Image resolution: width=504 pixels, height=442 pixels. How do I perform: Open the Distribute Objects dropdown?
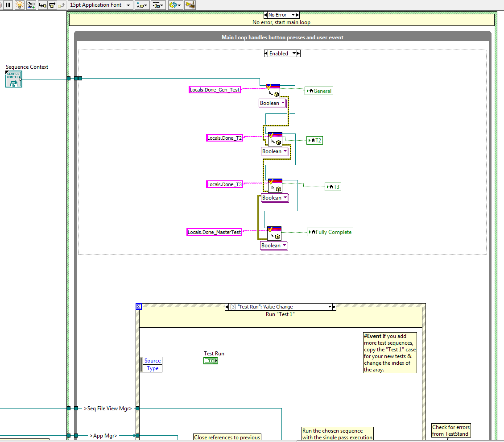click(158, 5)
